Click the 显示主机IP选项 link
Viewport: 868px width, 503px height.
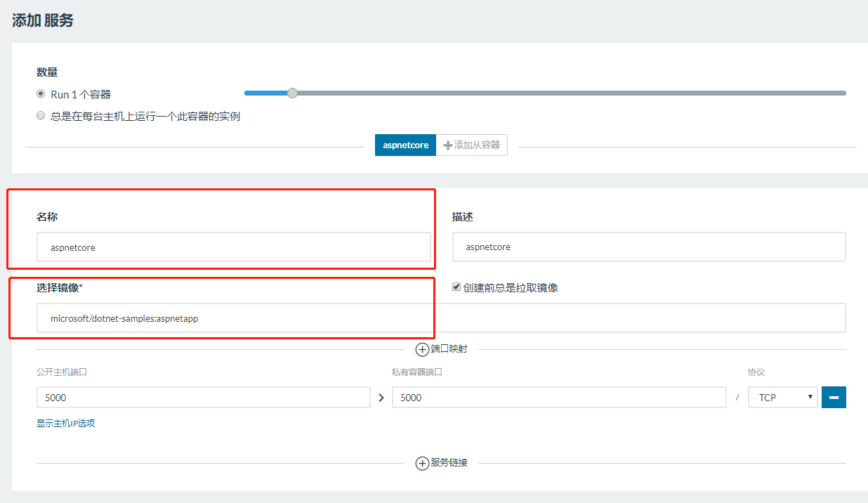click(x=65, y=424)
